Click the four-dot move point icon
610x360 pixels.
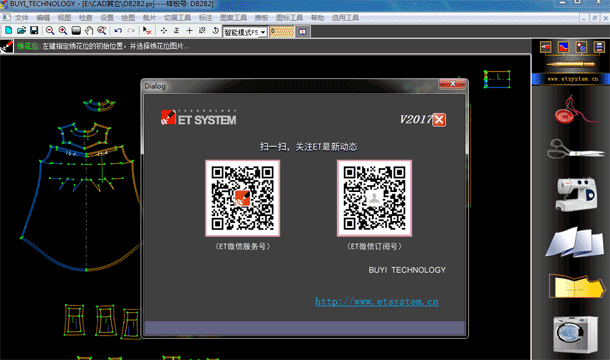coord(164,30)
